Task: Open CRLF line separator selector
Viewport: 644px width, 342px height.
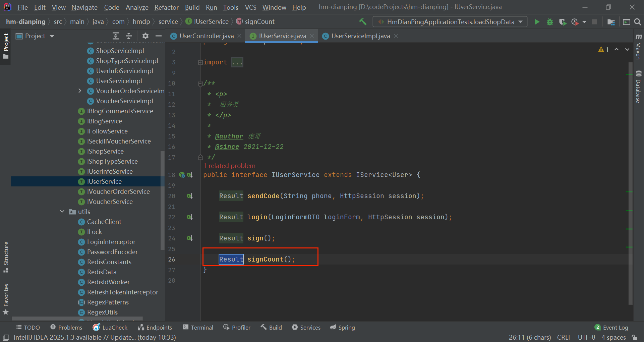Action: [x=564, y=337]
